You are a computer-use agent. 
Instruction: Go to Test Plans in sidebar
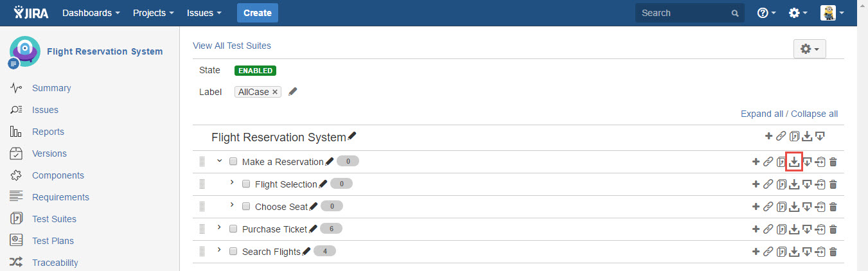(x=53, y=241)
